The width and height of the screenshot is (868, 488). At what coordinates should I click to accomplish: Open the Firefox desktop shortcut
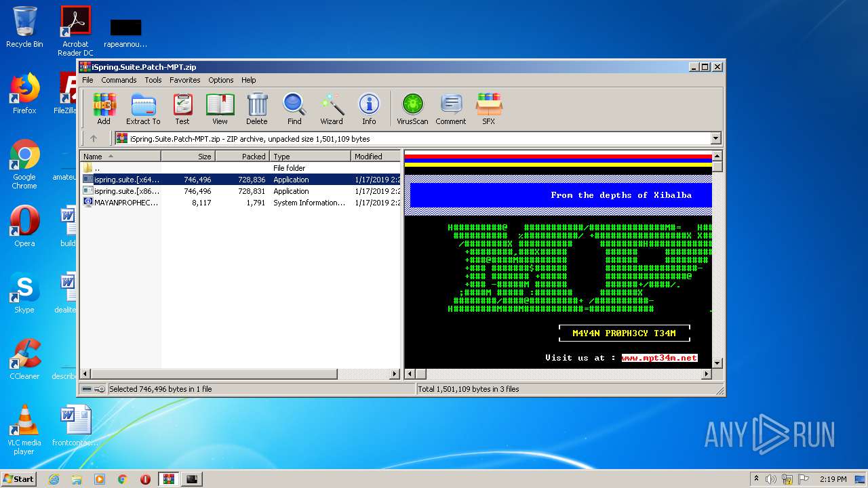[x=24, y=94]
